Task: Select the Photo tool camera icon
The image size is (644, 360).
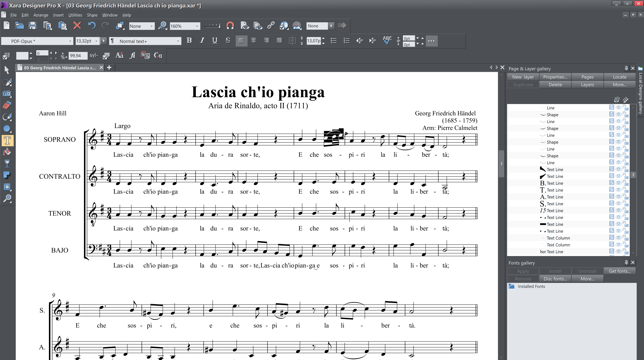Action: click(x=7, y=93)
